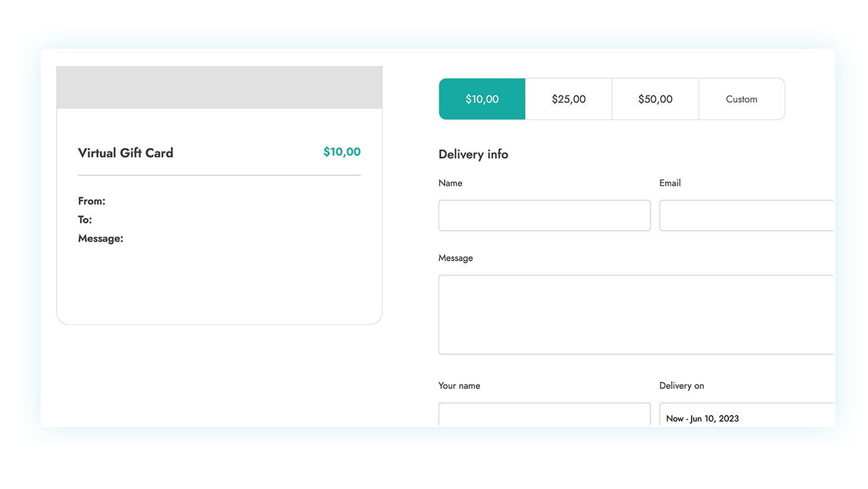Select the Custom amount option
Image resolution: width=868 pixels, height=489 pixels.
[x=741, y=99]
